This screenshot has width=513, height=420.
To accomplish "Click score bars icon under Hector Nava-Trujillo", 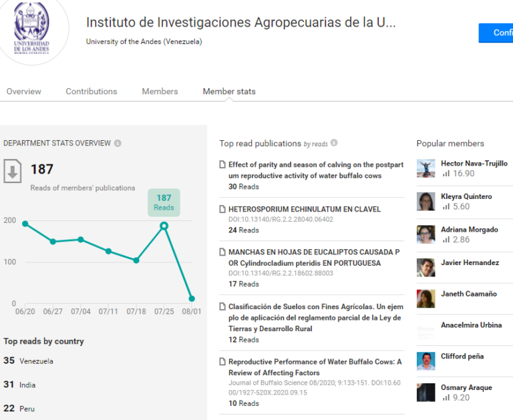I will (446, 174).
